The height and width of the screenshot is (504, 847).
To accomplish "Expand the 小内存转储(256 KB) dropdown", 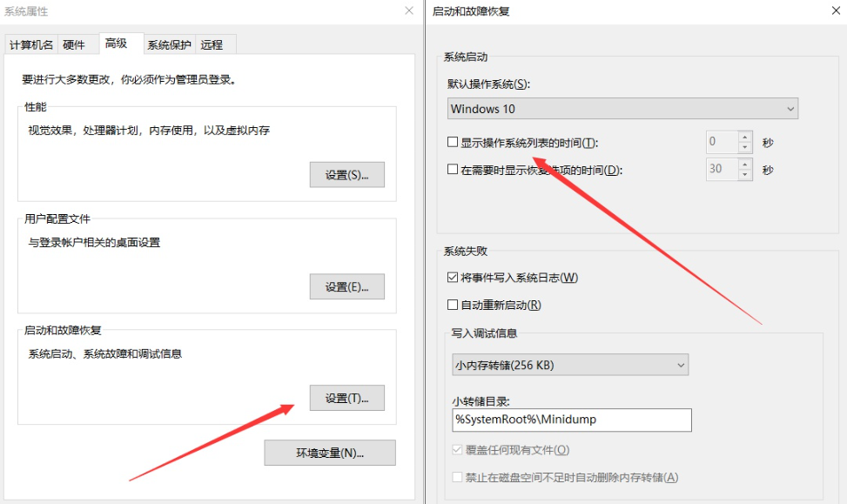I will tap(569, 366).
